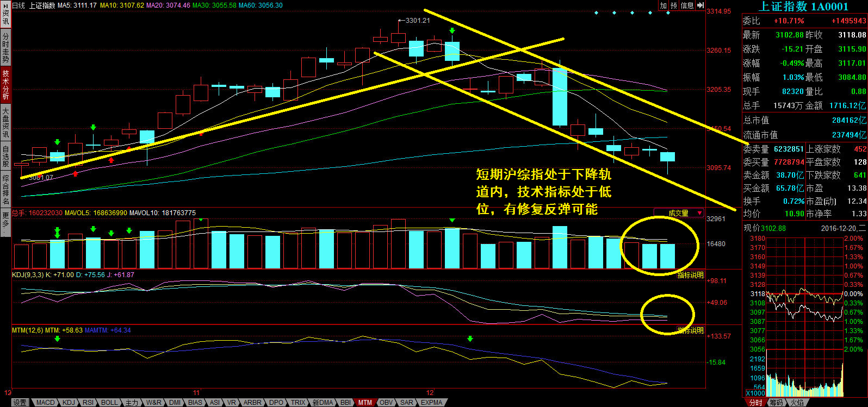Screen dimensions: 868x407
Task: Switch to 分时走势 view in sidebar
Action: click(5, 47)
